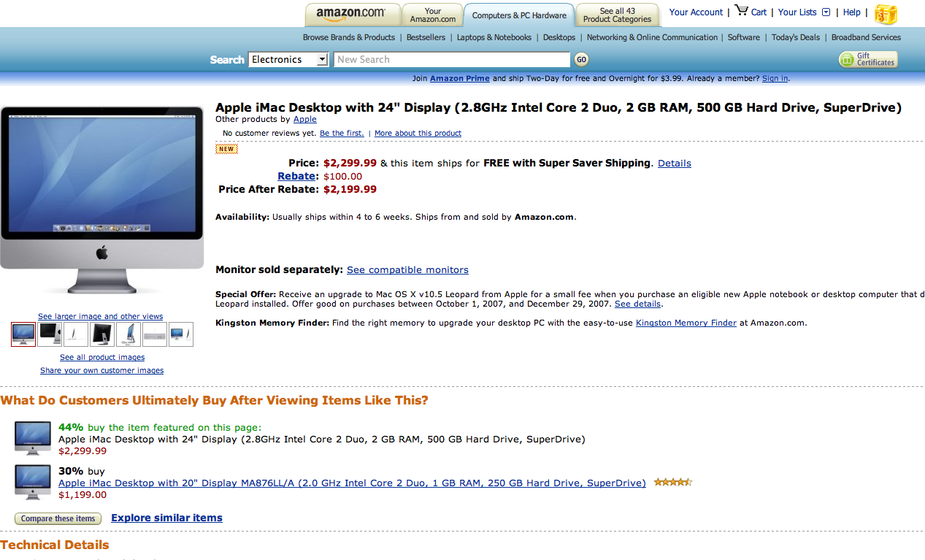Open Today's Deals nav item
925x560 pixels.
pyautogui.click(x=796, y=37)
